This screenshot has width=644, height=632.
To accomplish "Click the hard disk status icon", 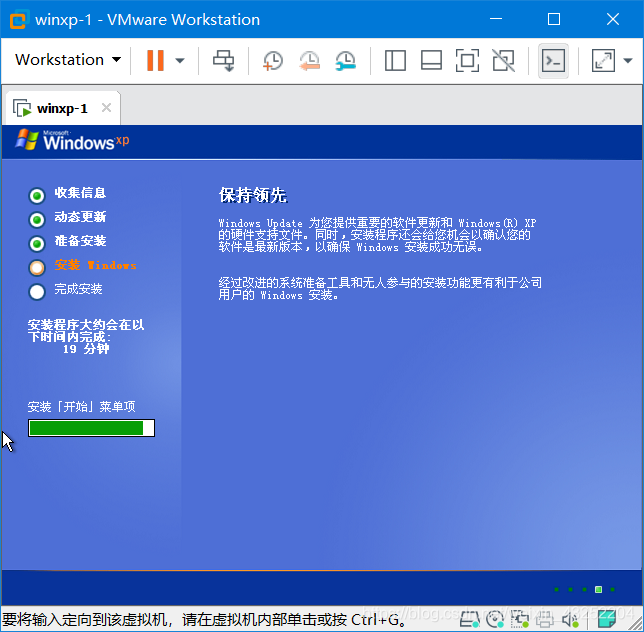I will (470, 619).
